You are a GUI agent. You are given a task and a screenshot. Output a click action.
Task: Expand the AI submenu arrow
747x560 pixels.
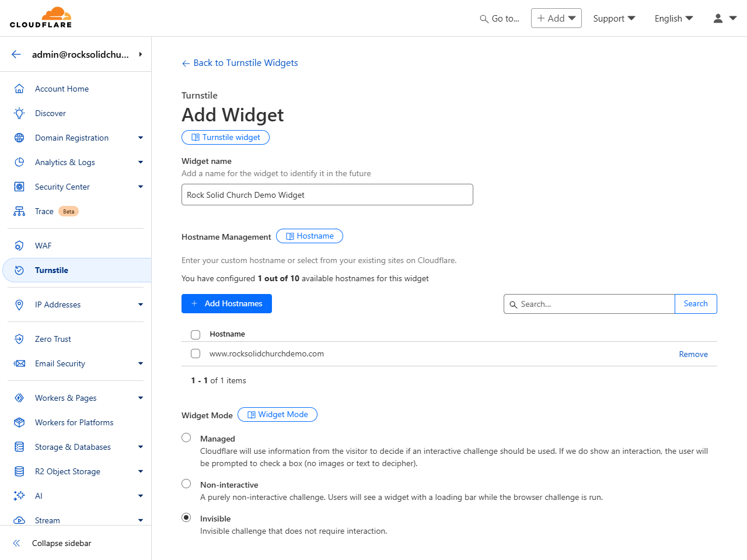coord(141,496)
